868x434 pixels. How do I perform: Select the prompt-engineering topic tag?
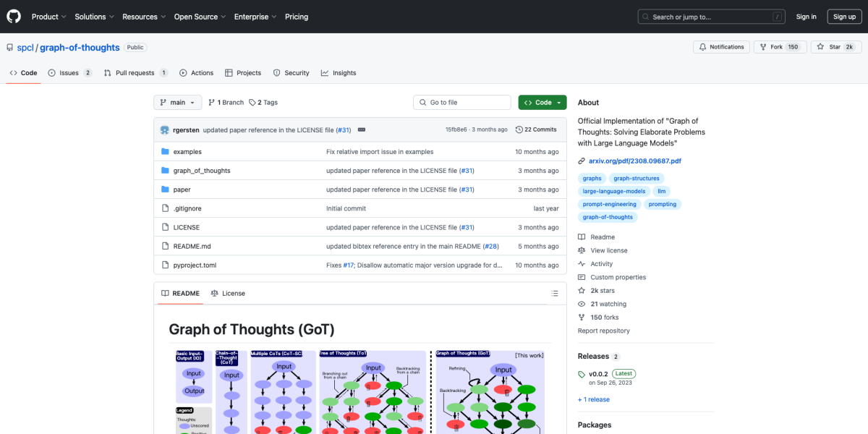click(609, 204)
